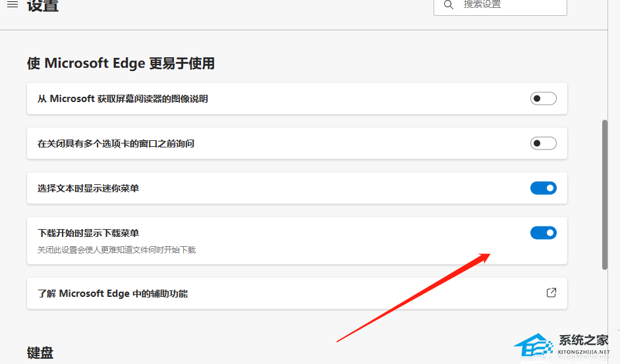Open the hamburger settings menu
Screen dimensions: 620x364
13,5
